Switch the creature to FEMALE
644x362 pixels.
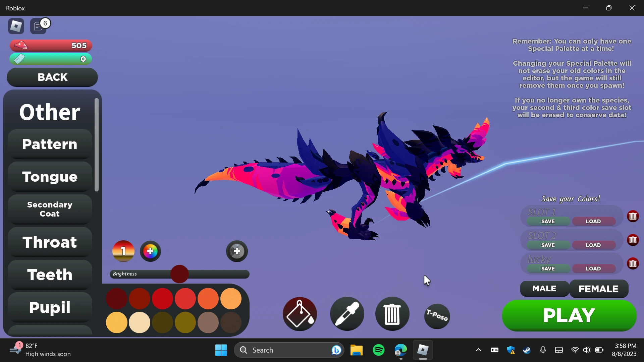tap(599, 289)
